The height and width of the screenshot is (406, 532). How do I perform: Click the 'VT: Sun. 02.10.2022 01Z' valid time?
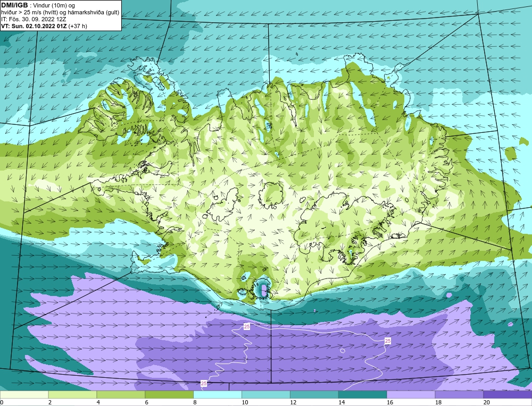click(34, 26)
